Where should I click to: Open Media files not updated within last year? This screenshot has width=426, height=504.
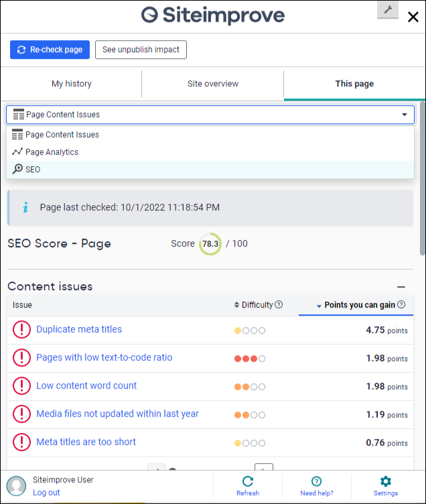[118, 414]
